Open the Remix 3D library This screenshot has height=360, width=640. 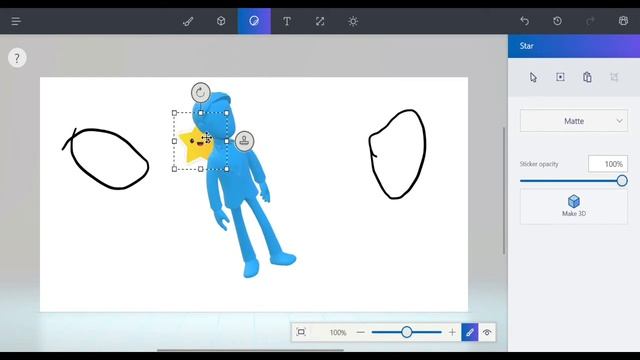(623, 21)
